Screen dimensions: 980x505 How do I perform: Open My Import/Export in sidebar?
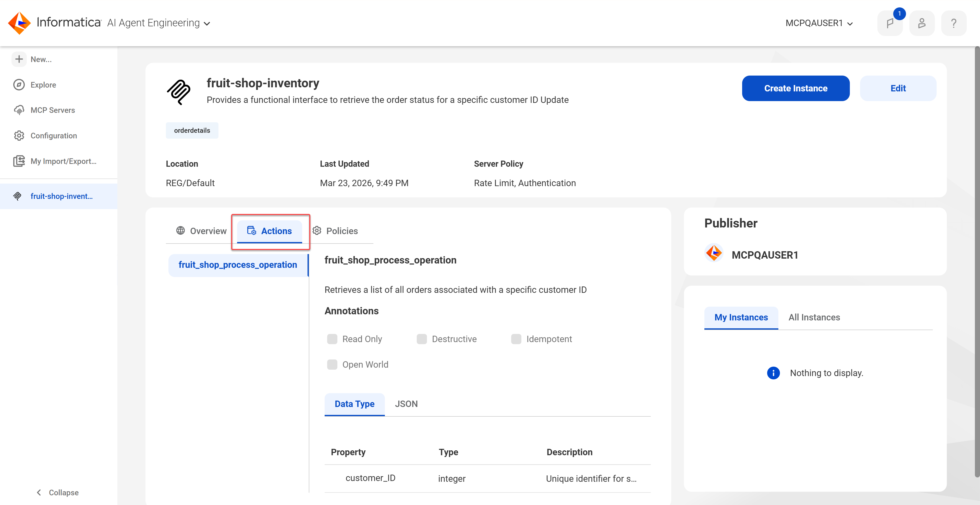64,161
